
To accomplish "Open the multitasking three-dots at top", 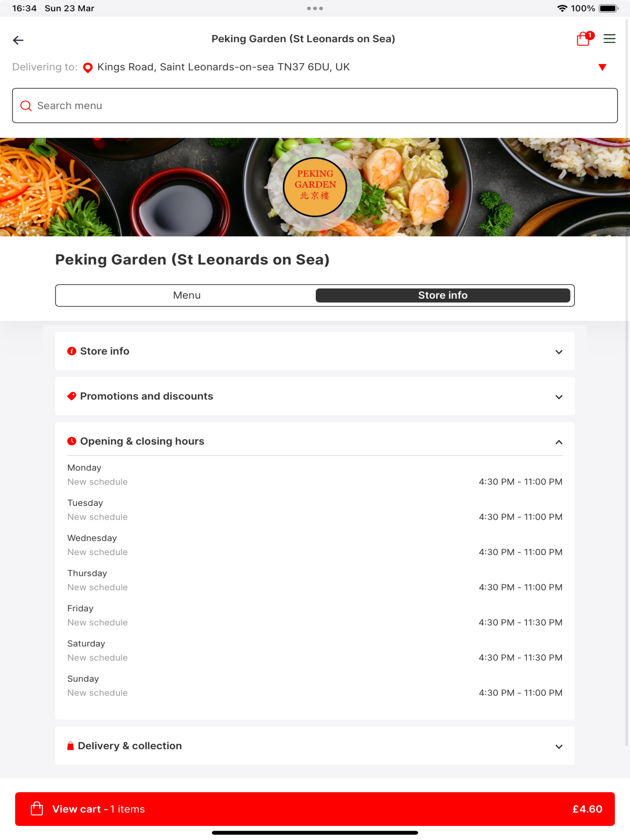I will click(x=315, y=8).
